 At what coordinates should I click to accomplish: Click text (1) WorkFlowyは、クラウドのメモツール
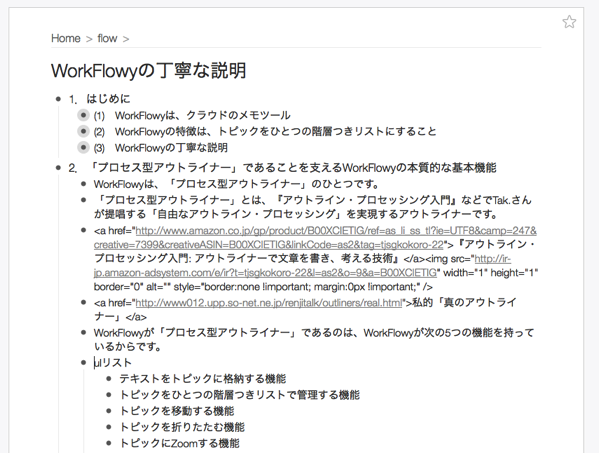[x=192, y=115]
